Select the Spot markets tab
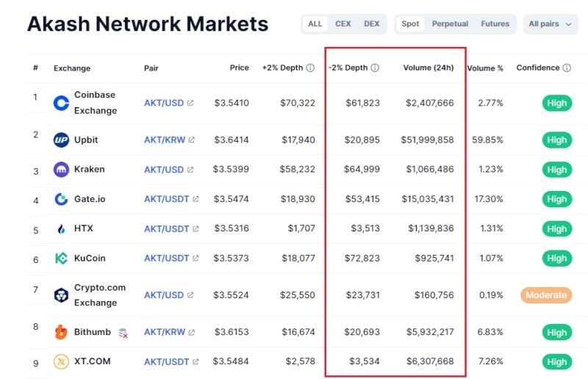This screenshot has width=588, height=379. click(x=411, y=24)
